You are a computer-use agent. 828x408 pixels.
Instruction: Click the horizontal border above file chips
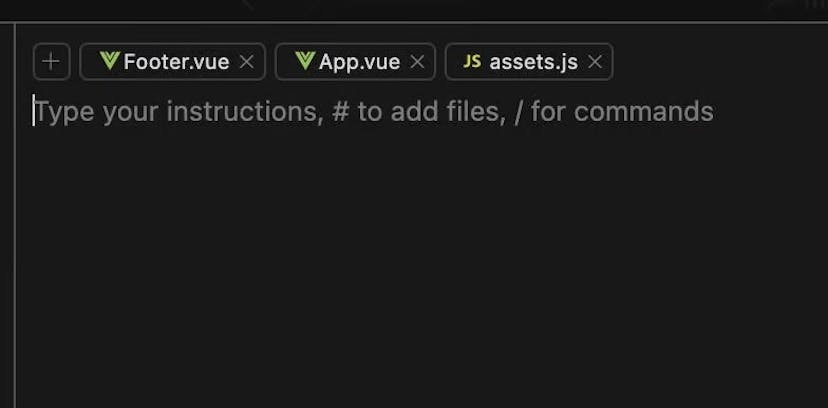point(400,23)
